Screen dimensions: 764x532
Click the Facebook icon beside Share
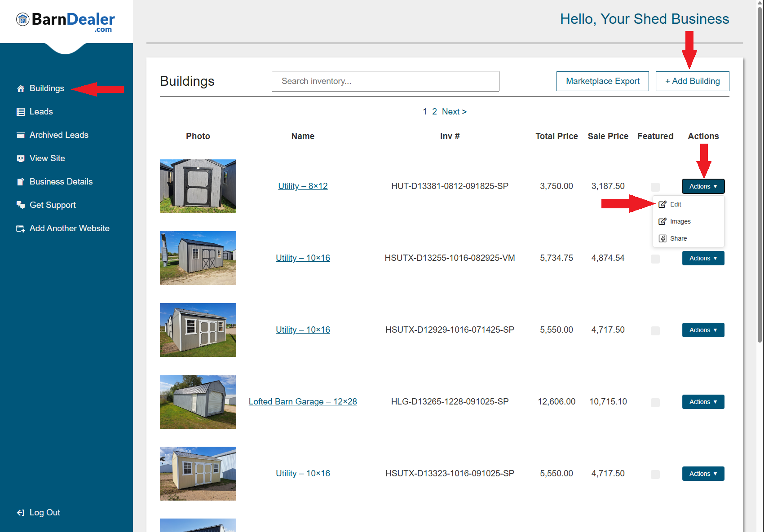pyautogui.click(x=662, y=238)
